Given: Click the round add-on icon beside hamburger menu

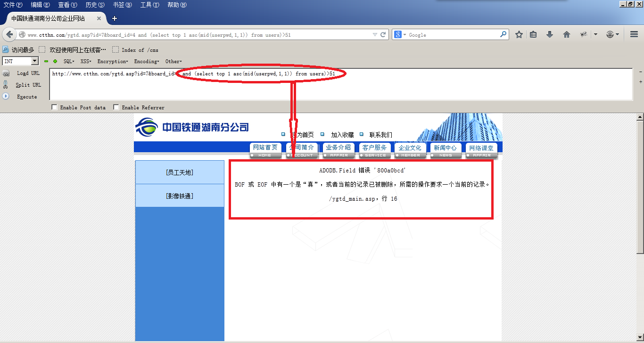Looking at the screenshot, I should [x=610, y=34].
